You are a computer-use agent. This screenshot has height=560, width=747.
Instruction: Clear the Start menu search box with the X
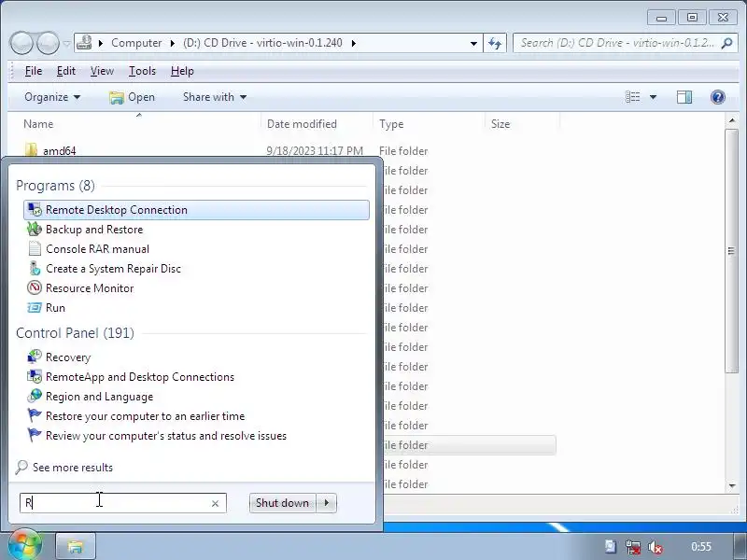pyautogui.click(x=215, y=503)
